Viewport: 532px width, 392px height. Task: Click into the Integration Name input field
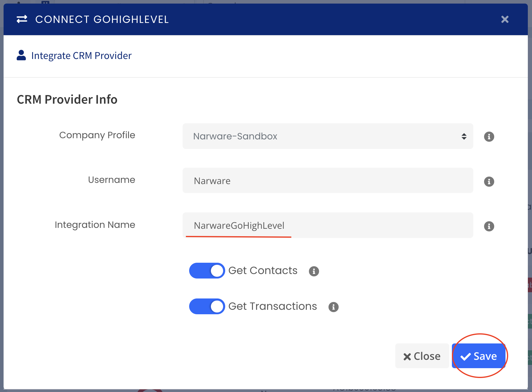328,225
